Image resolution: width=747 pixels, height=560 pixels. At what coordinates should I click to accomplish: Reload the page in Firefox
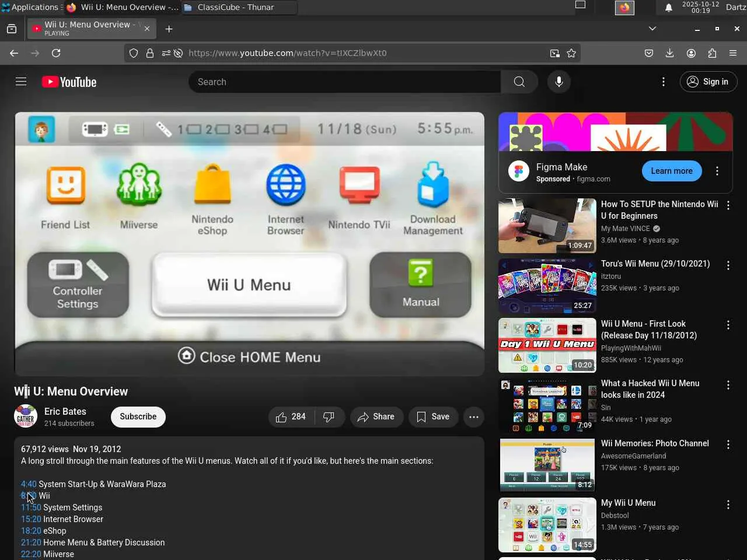[x=56, y=53]
